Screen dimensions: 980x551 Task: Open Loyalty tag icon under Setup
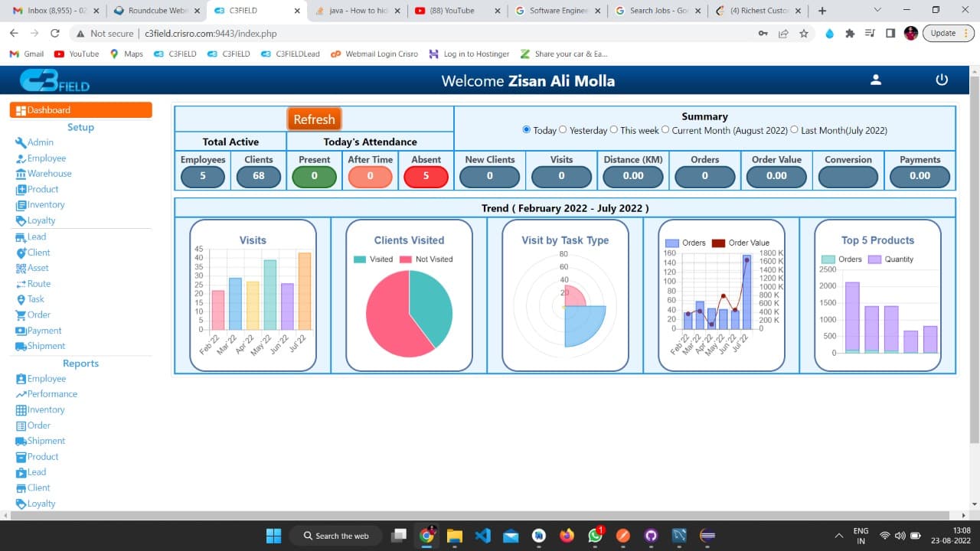21,220
